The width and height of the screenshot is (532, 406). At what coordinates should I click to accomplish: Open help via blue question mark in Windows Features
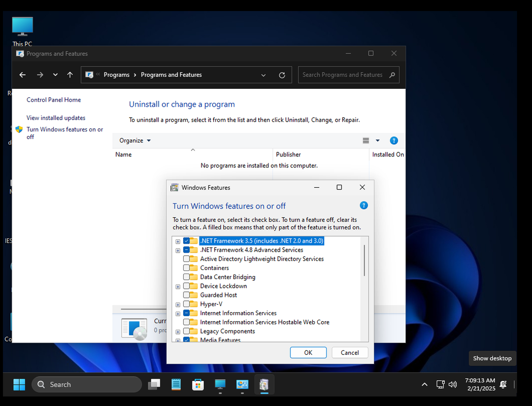point(363,206)
